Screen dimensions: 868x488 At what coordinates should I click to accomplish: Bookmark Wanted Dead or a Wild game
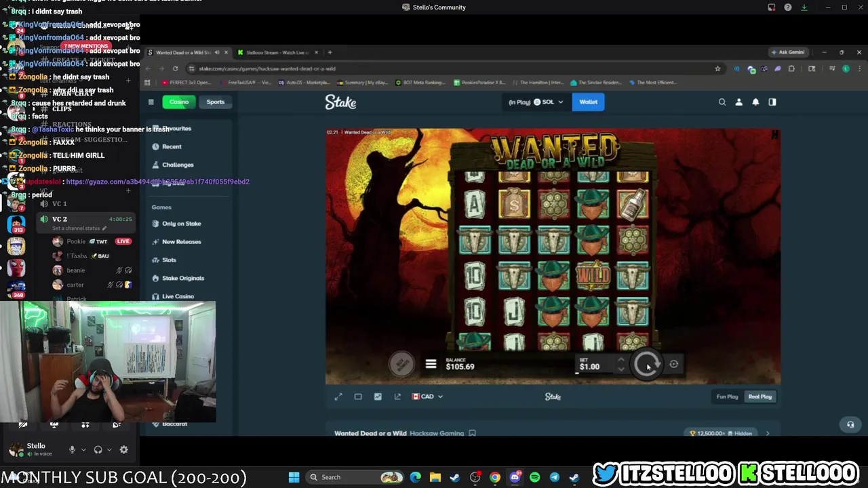pyautogui.click(x=473, y=433)
